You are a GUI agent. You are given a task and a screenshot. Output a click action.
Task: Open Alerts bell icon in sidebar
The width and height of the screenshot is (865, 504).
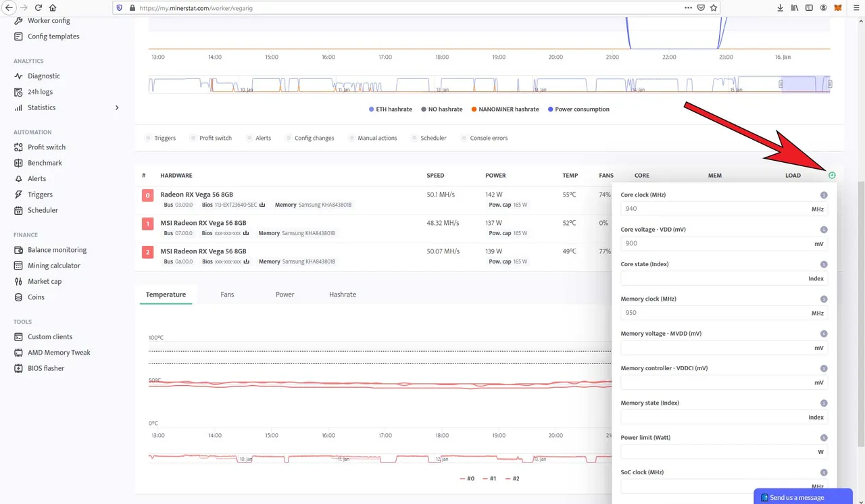[19, 178]
